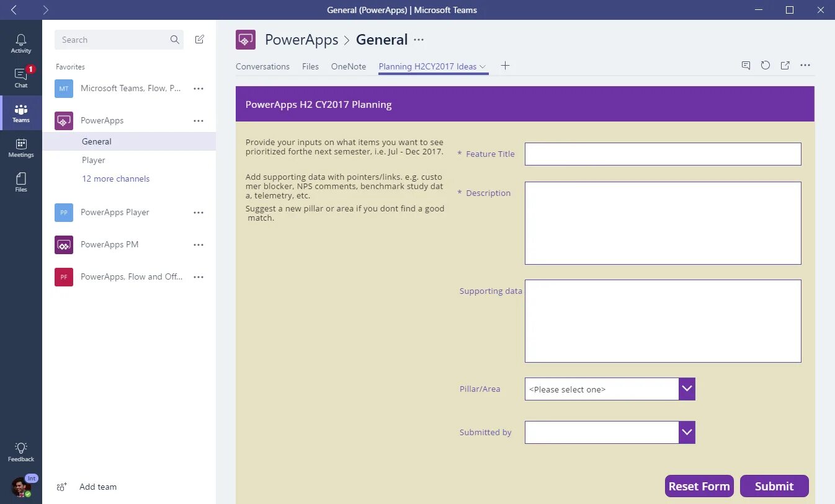The width and height of the screenshot is (835, 504).
Task: Reset the form fields
Action: [699, 486]
